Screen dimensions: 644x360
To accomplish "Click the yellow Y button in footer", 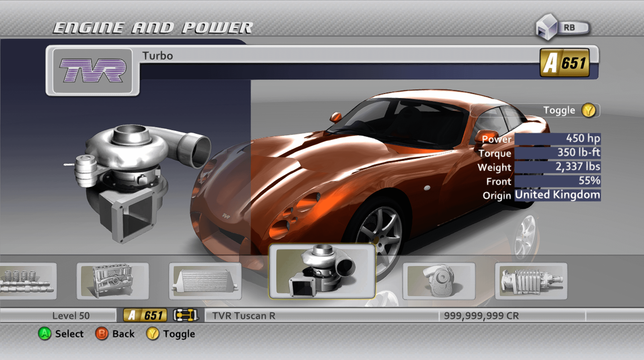I will coord(153,334).
